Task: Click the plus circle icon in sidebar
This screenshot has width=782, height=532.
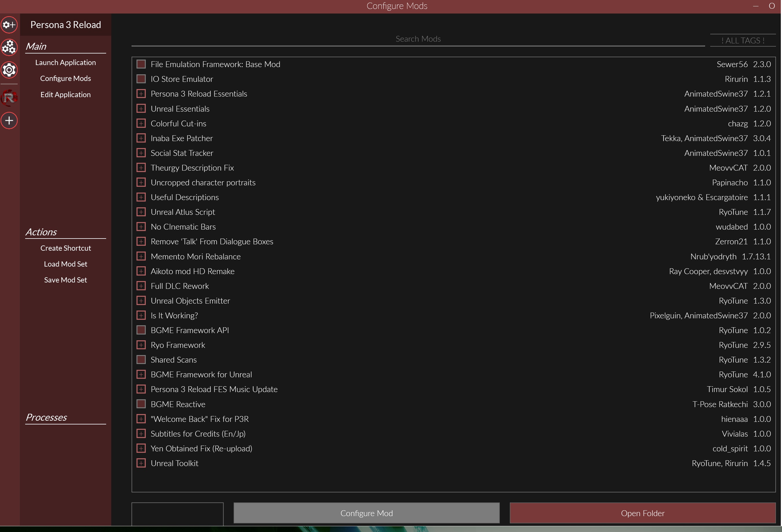Action: click(9, 121)
